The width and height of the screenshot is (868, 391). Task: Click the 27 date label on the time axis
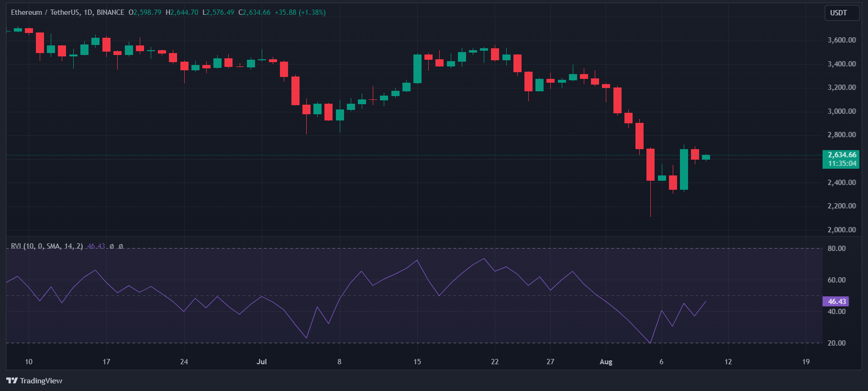pos(550,362)
